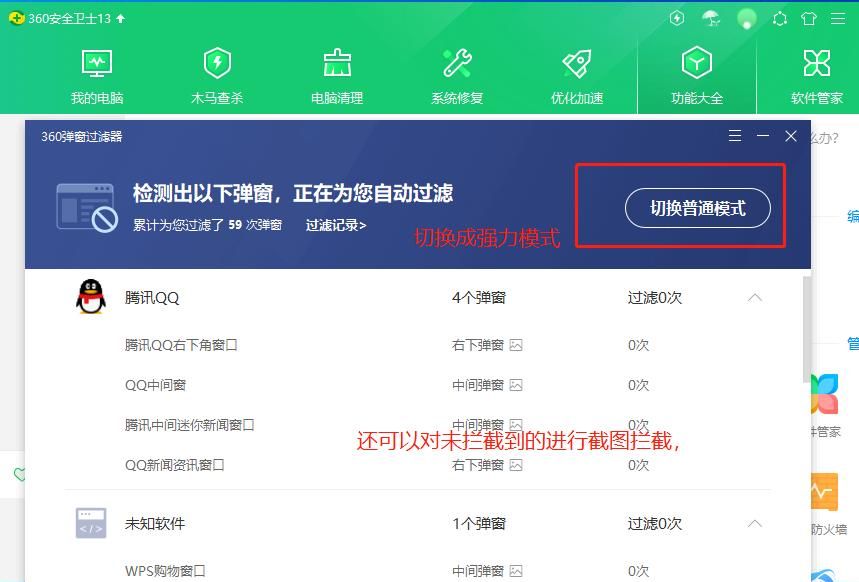Open the popup filter window menu
Image resolution: width=859 pixels, height=582 pixels.
[x=734, y=136]
